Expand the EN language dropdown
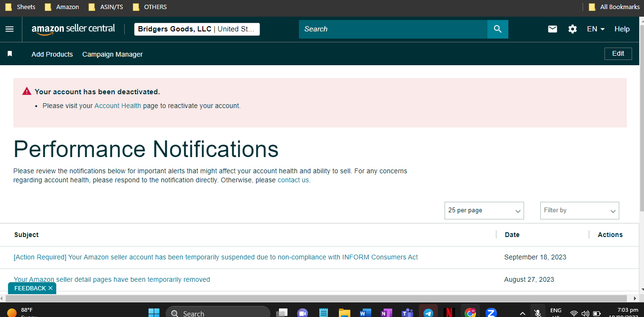 tap(596, 29)
